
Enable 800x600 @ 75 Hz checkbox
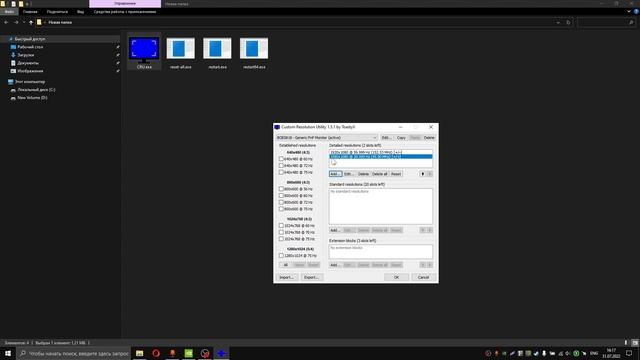[x=281, y=209]
